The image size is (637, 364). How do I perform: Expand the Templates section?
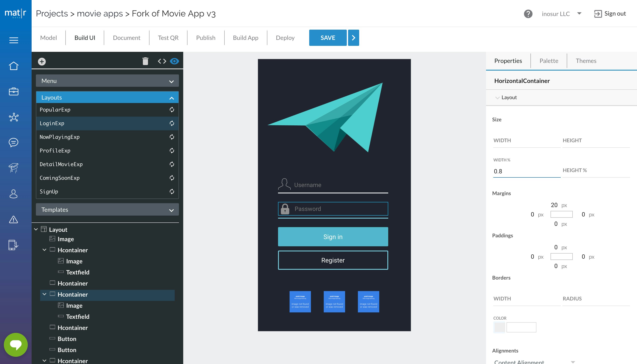(x=172, y=209)
